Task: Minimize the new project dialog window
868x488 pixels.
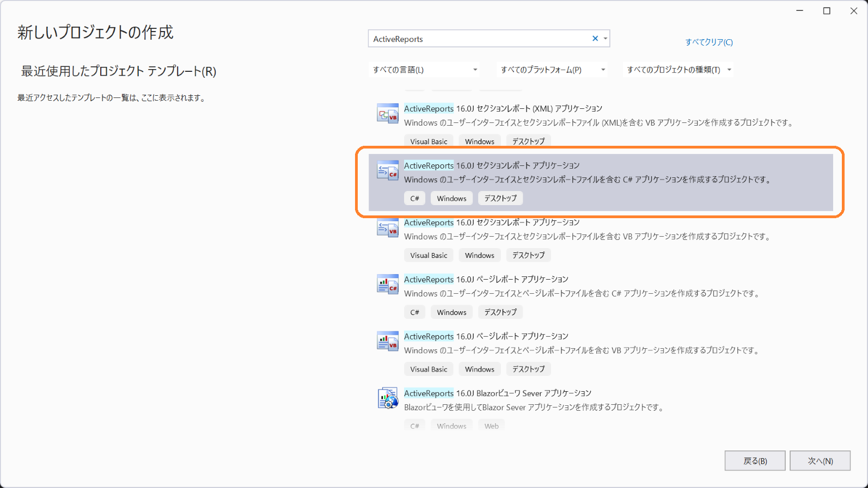Action: pos(799,11)
